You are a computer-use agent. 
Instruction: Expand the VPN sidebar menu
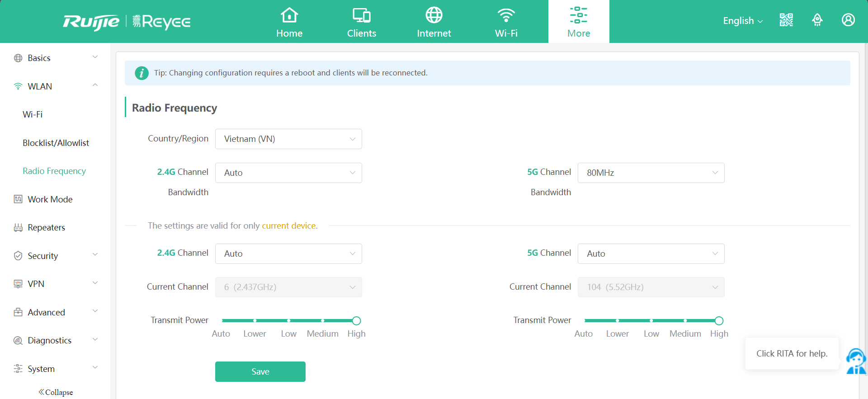click(55, 284)
